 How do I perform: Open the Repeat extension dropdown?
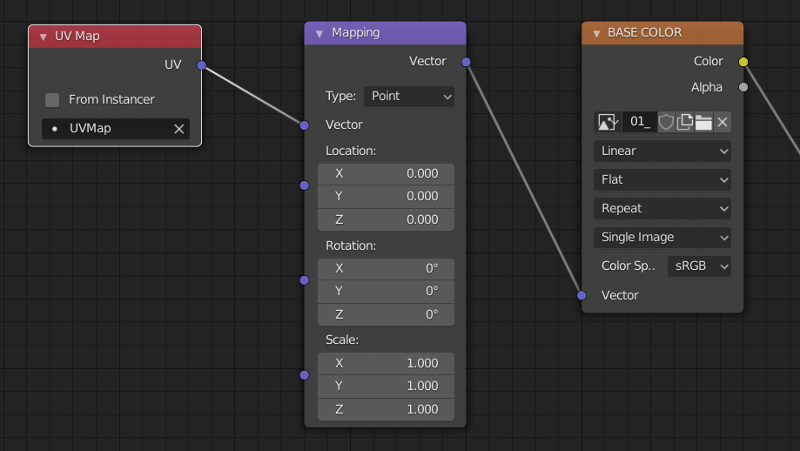coord(663,209)
